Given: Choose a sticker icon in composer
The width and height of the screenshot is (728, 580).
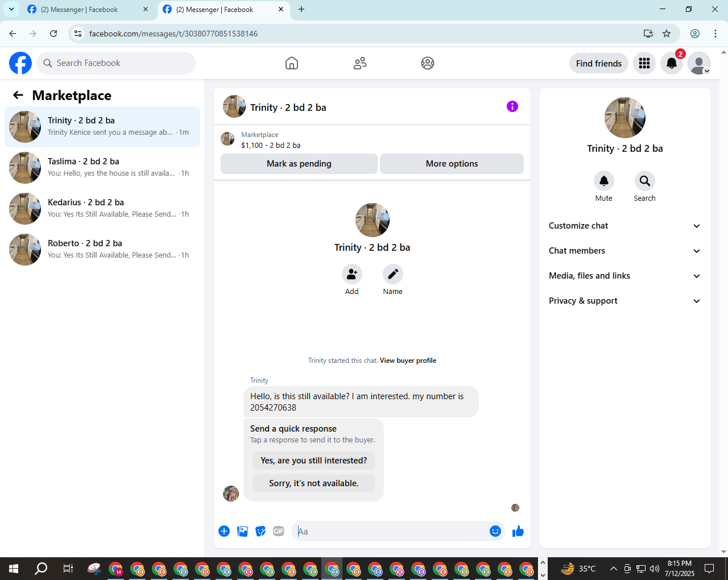Looking at the screenshot, I should 260,531.
